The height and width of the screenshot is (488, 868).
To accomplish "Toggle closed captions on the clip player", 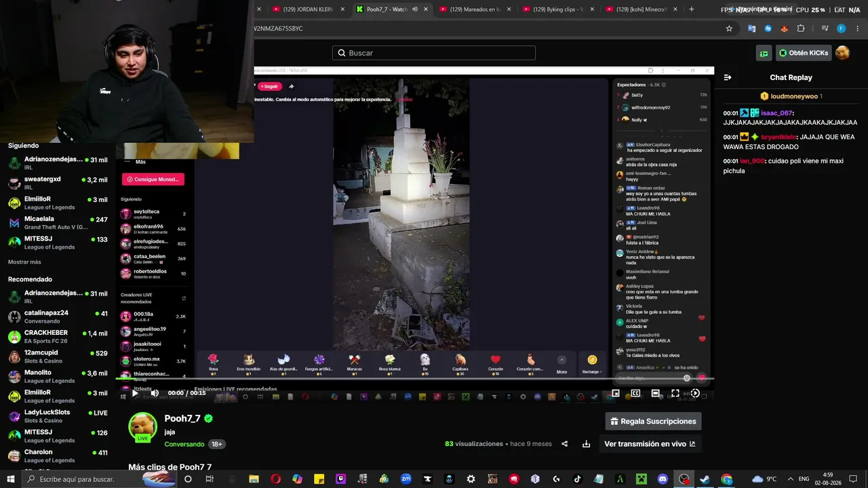I will tap(635, 393).
